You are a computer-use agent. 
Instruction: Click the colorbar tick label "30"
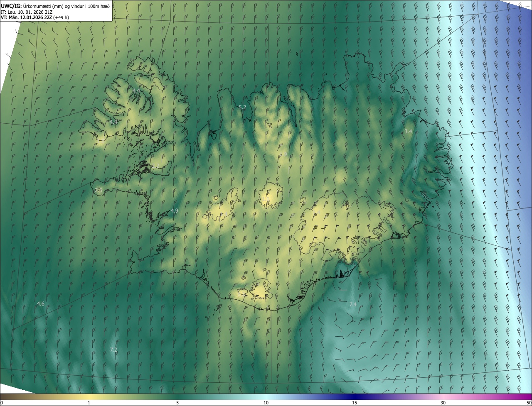pos(443,403)
